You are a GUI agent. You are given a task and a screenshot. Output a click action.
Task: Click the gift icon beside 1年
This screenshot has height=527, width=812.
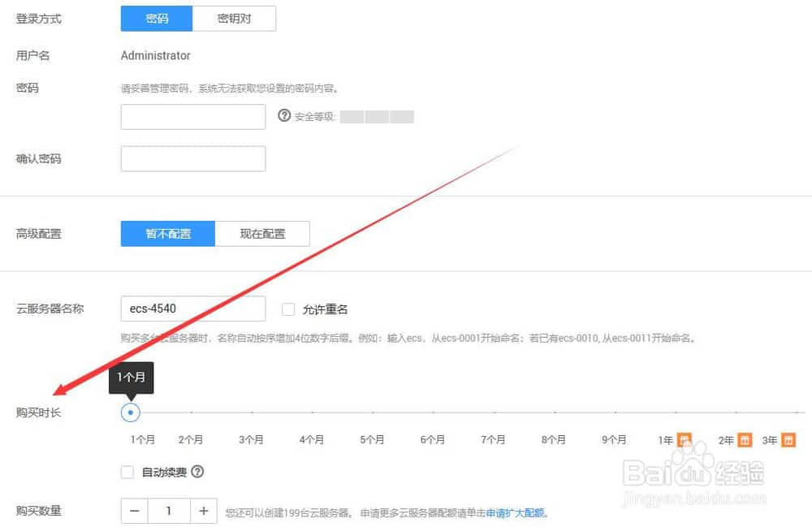685,440
